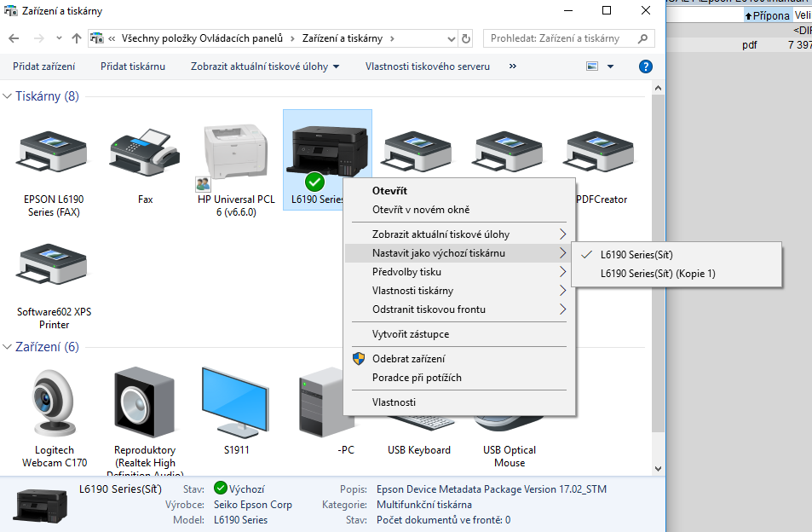This screenshot has height=532, width=812.
Task: Select the Realtek Reproduktory speaker device
Action: (x=144, y=402)
